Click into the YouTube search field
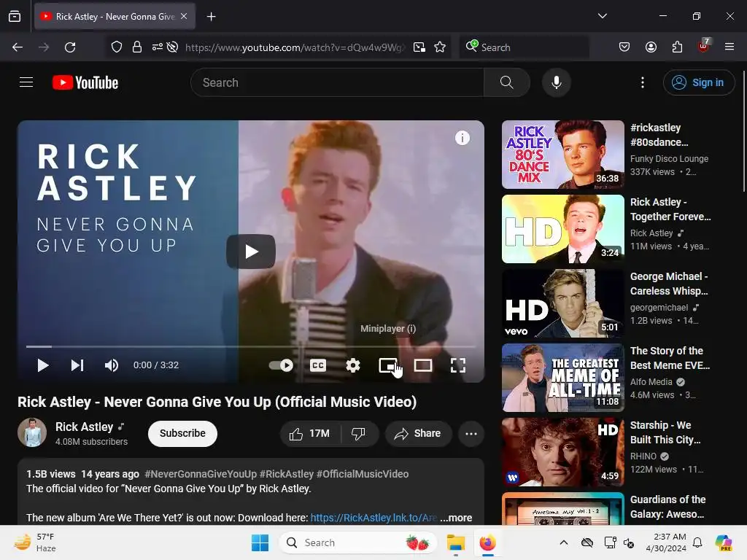747x560 pixels. pyautogui.click(x=337, y=82)
